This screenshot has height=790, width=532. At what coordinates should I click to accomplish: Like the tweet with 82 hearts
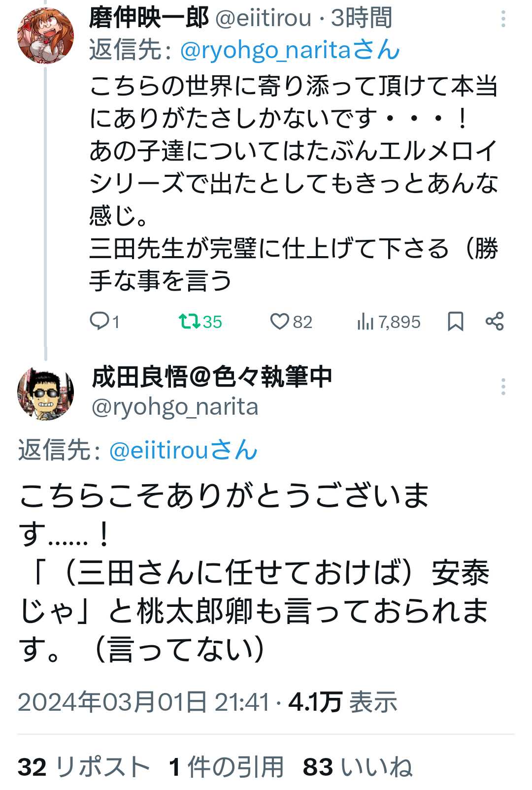coord(279,322)
